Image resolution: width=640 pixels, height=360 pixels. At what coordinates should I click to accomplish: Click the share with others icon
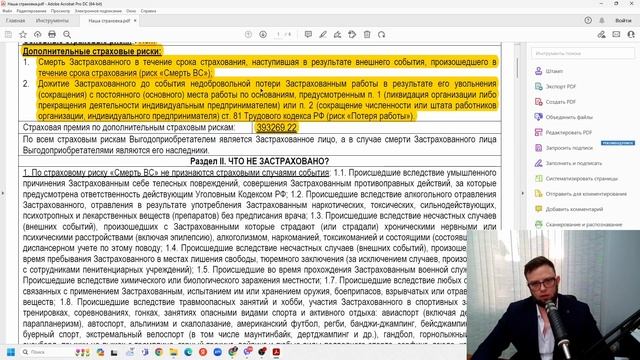click(x=631, y=35)
